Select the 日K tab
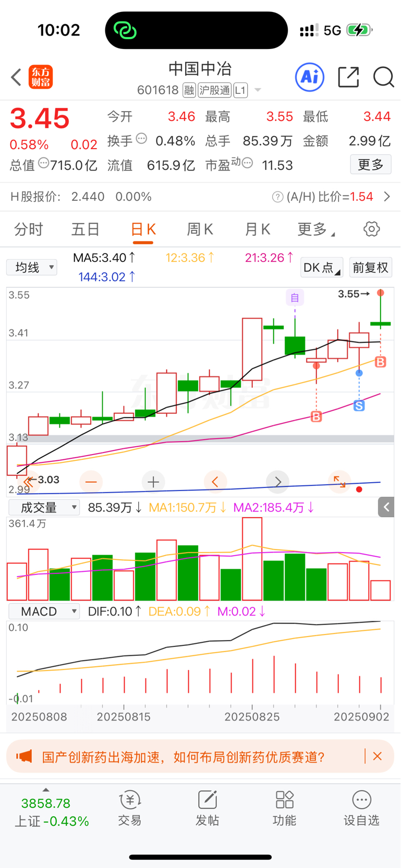This screenshot has width=401, height=868. tap(143, 230)
